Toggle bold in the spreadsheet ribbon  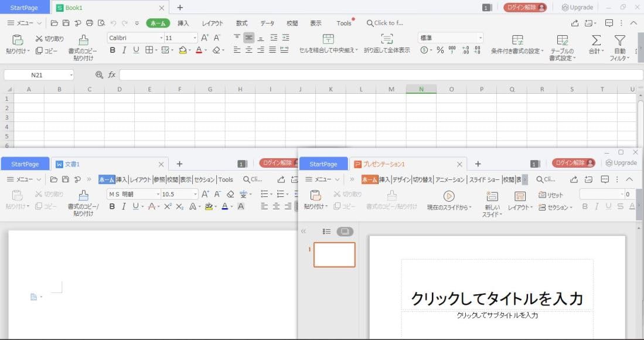113,50
